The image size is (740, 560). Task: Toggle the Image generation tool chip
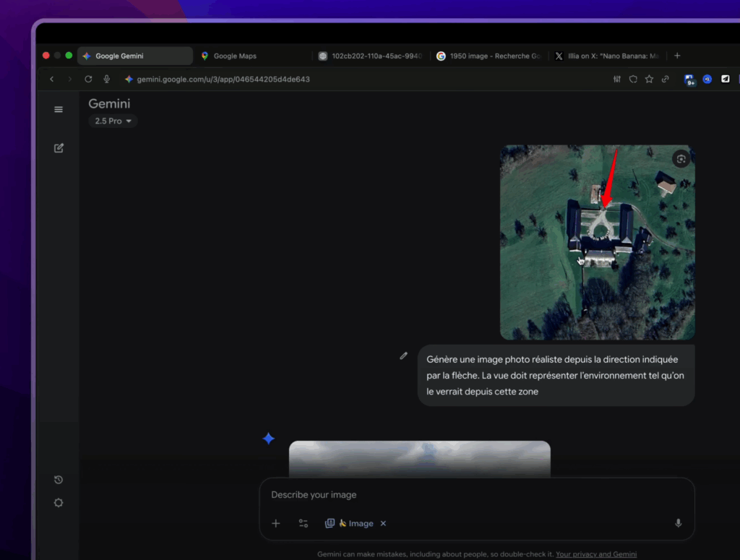pos(350,523)
